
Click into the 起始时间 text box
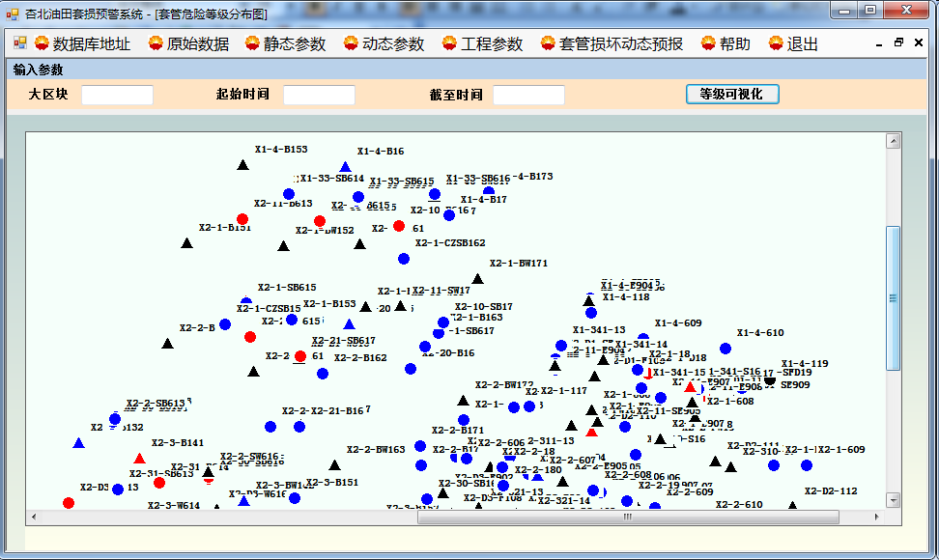pos(319,95)
